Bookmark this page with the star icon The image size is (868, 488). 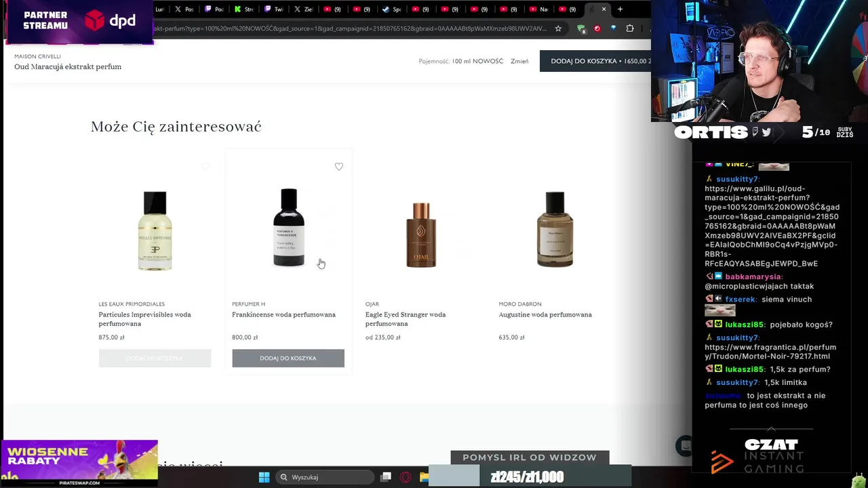558,28
